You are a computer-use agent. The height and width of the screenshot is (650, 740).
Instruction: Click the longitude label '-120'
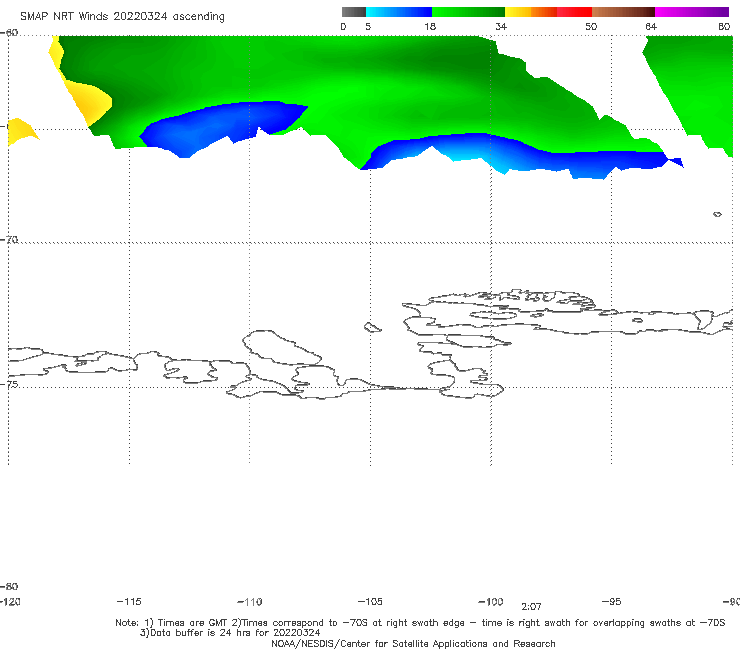(x=10, y=602)
